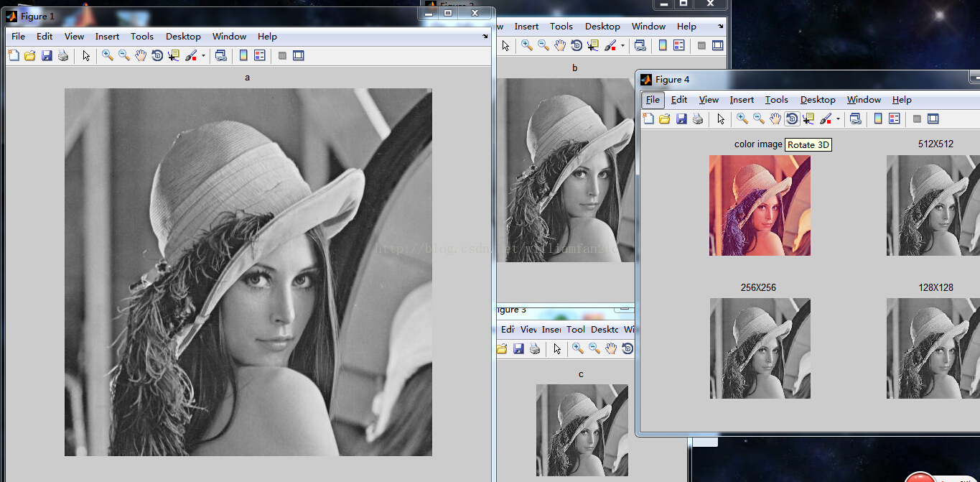
Task: Open Edit menu in Figure 4
Action: coord(679,100)
